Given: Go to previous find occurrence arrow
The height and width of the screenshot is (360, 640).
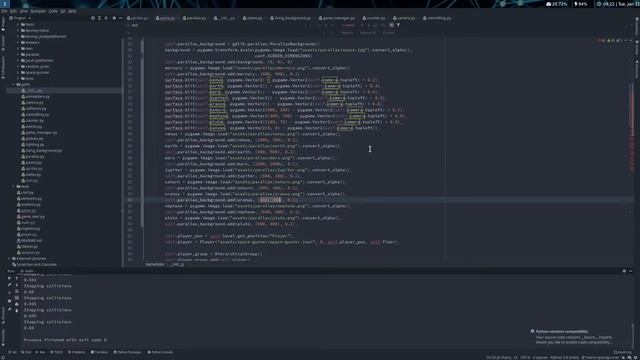Looking at the screenshot, I should point(362,25).
